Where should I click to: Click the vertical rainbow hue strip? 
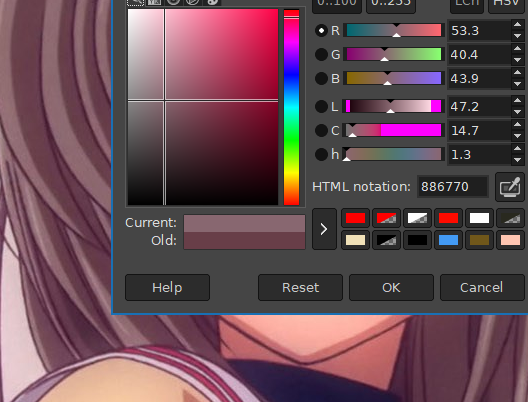tap(291, 107)
